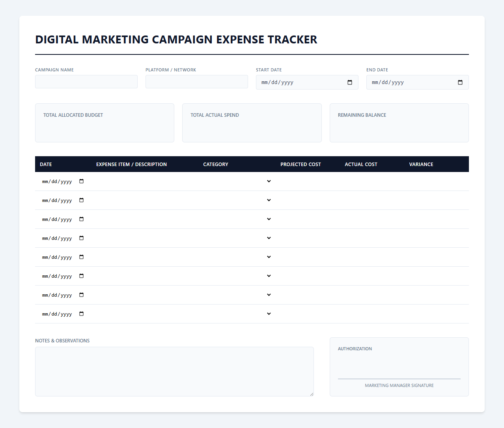Expand the Category dropdown in the first row
Screen dimensions: 504x428
point(237,181)
